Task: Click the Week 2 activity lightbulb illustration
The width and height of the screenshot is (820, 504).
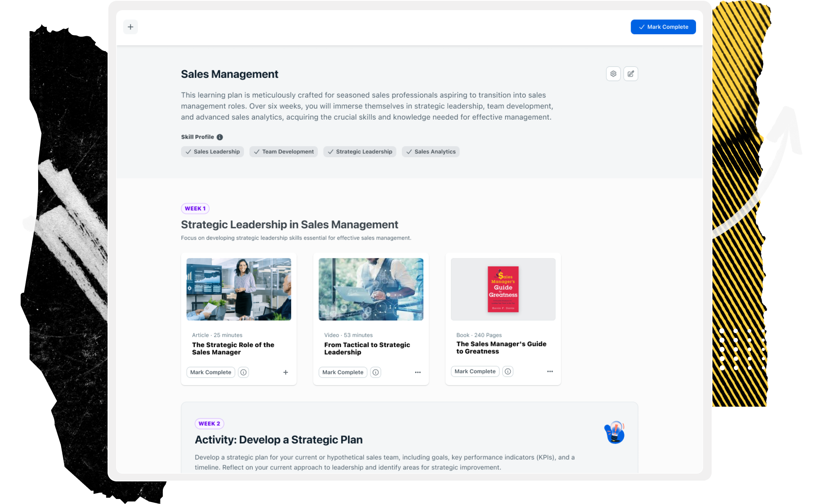Action: [615, 432]
